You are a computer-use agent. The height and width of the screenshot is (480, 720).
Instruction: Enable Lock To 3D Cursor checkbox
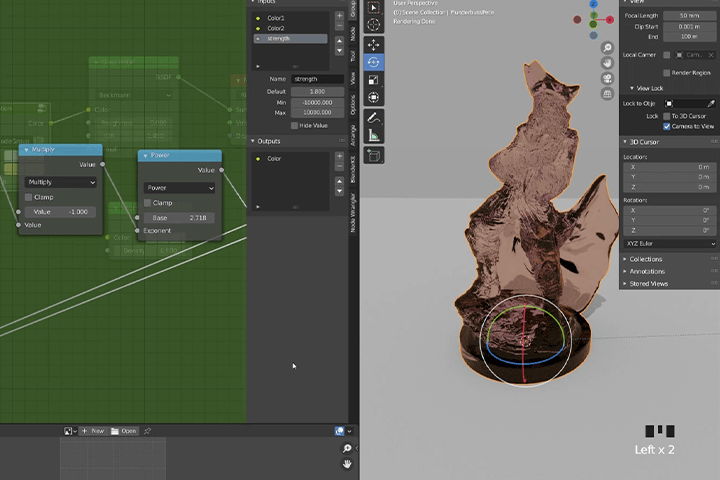tap(667, 116)
